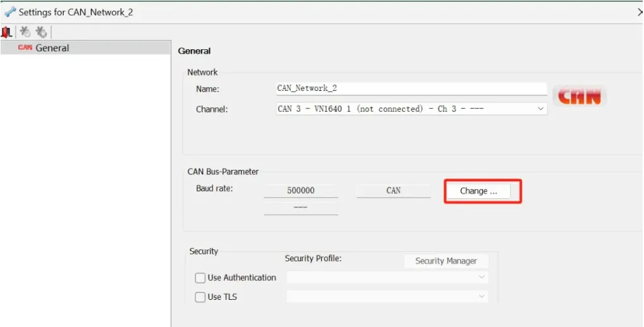Click the CAN mode field beside baud rate

coord(393,191)
